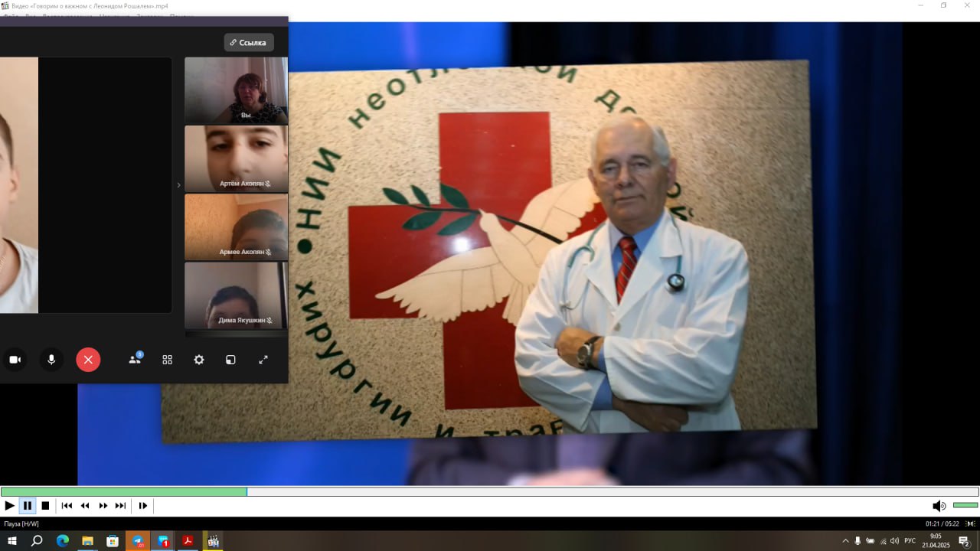Select your own video tile labeled Вы
Screen dimensions: 980x551
(x=237, y=90)
